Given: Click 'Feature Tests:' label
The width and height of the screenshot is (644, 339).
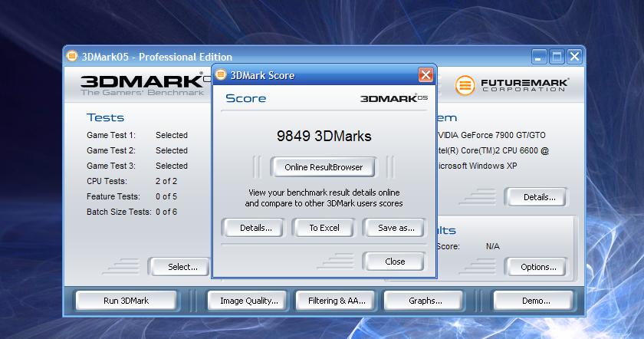Looking at the screenshot, I should click(x=113, y=196).
